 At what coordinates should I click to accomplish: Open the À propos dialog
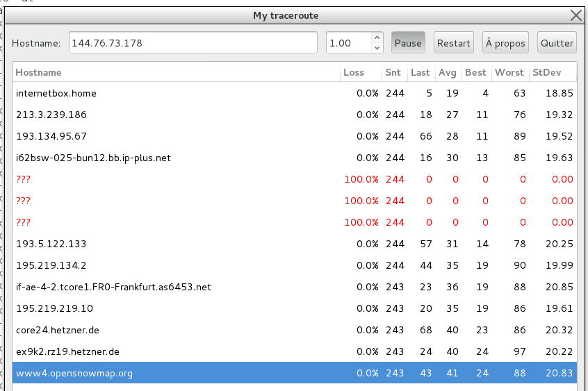click(505, 43)
